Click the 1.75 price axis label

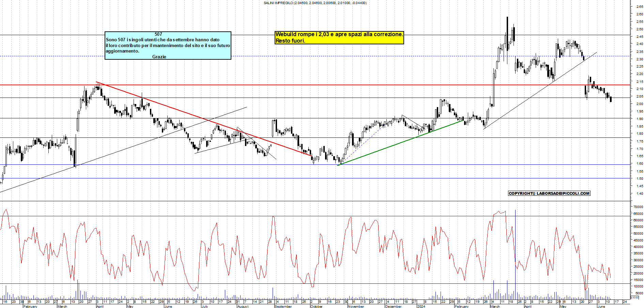click(x=639, y=141)
